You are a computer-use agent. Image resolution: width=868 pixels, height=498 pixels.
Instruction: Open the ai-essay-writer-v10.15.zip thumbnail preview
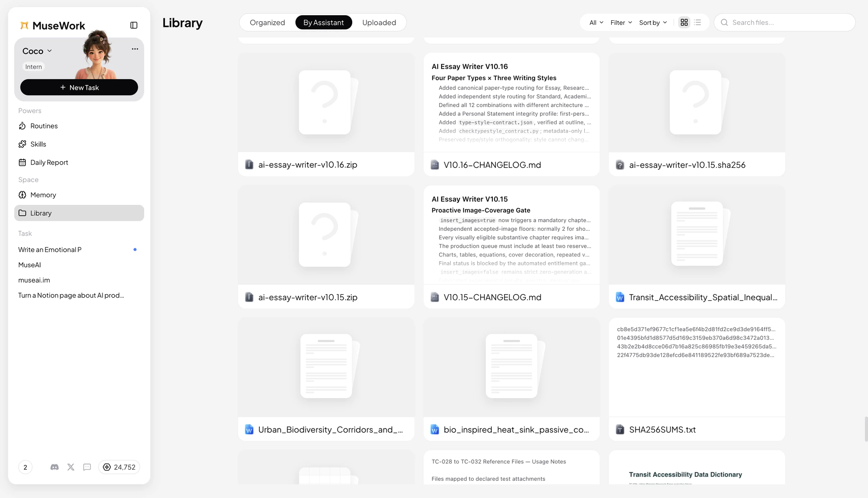coord(326,235)
